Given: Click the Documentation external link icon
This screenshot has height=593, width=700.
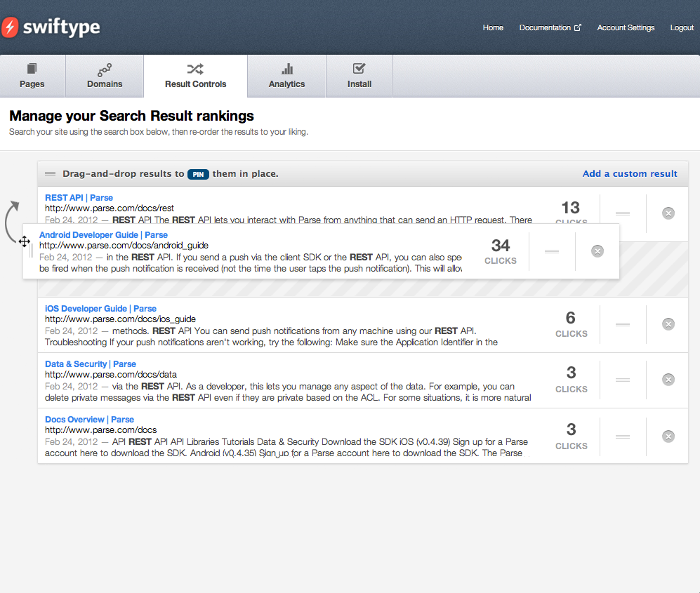Looking at the screenshot, I should tap(578, 27).
